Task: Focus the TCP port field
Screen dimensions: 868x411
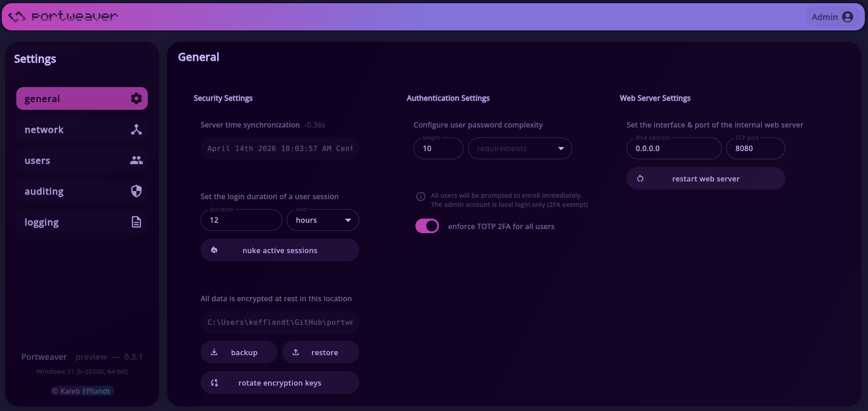Action: [756, 148]
